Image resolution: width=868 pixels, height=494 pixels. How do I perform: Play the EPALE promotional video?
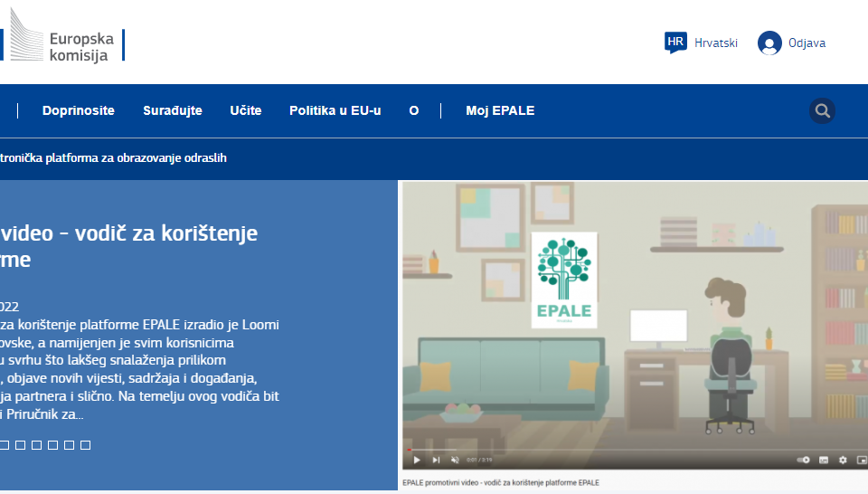pos(417,460)
